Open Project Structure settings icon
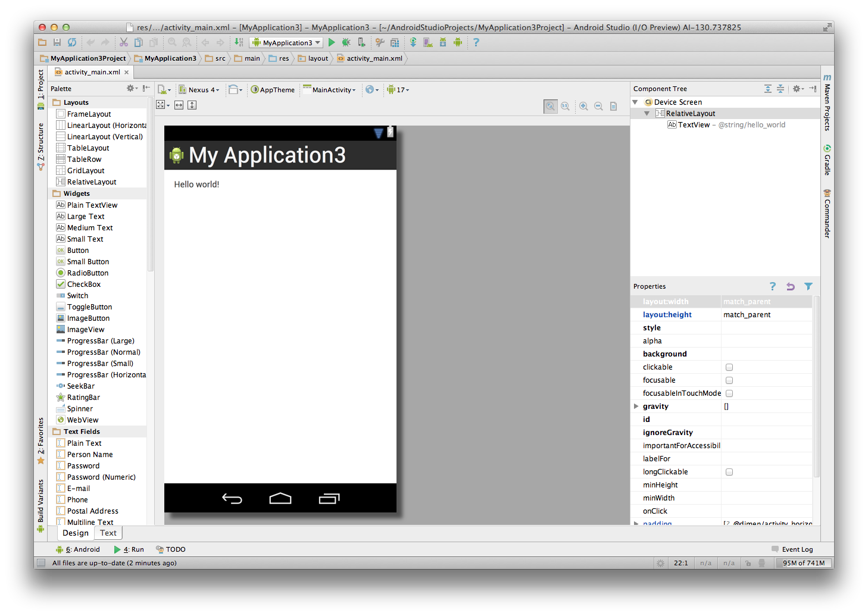Image resolution: width=868 pixels, height=616 pixels. click(395, 42)
